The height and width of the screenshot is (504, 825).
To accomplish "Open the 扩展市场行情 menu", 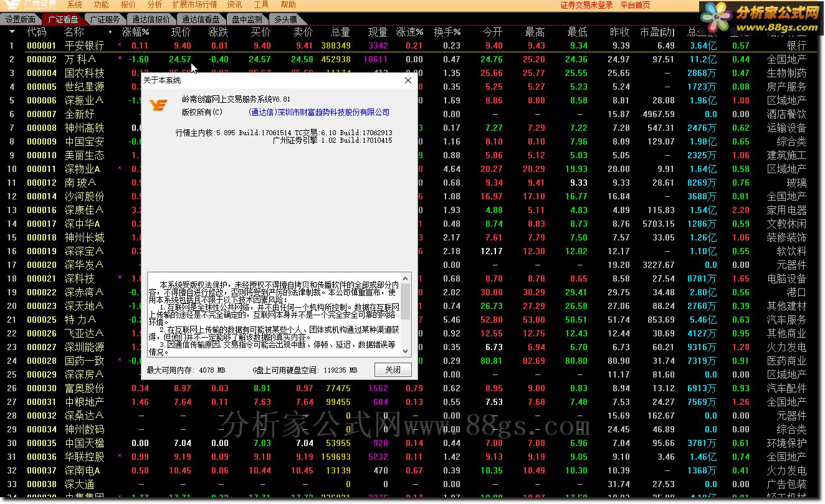I will tap(194, 5).
